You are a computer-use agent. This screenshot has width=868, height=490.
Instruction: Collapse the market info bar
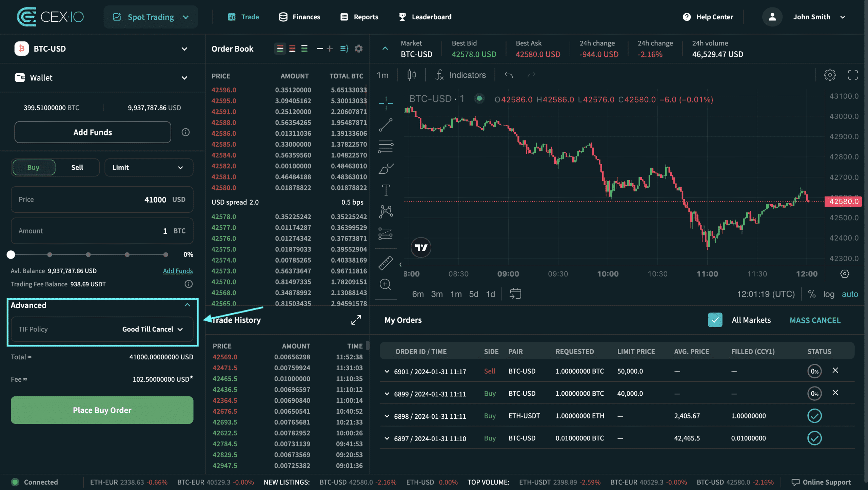385,49
